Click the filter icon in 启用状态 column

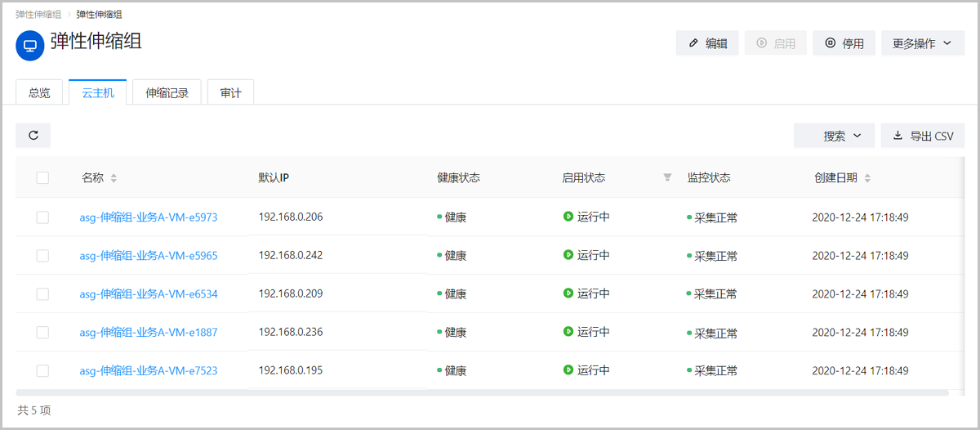point(667,177)
